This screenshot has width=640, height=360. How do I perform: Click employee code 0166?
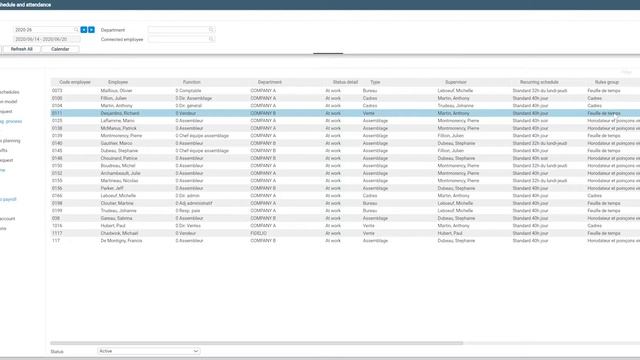pyautogui.click(x=57, y=196)
